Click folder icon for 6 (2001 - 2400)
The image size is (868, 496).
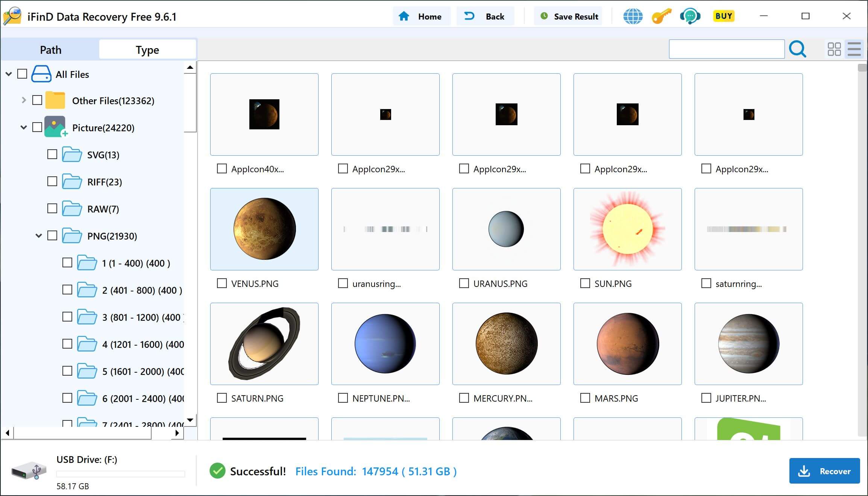click(87, 398)
